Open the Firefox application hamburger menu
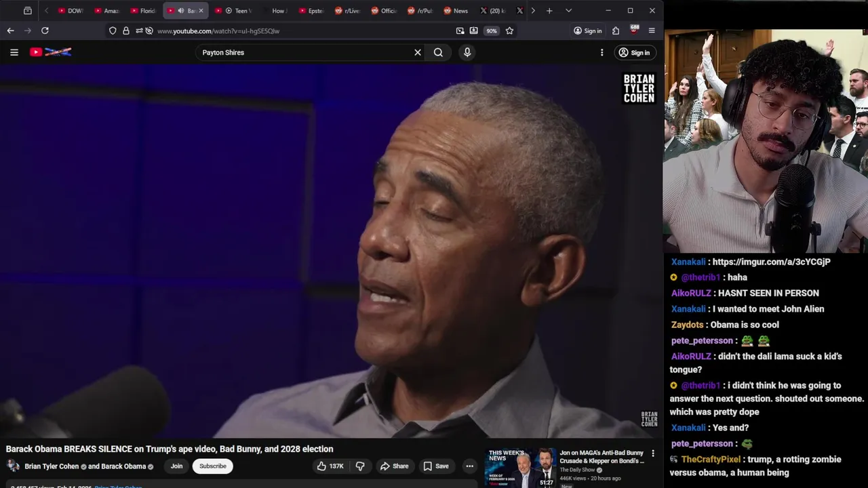 coord(652,30)
